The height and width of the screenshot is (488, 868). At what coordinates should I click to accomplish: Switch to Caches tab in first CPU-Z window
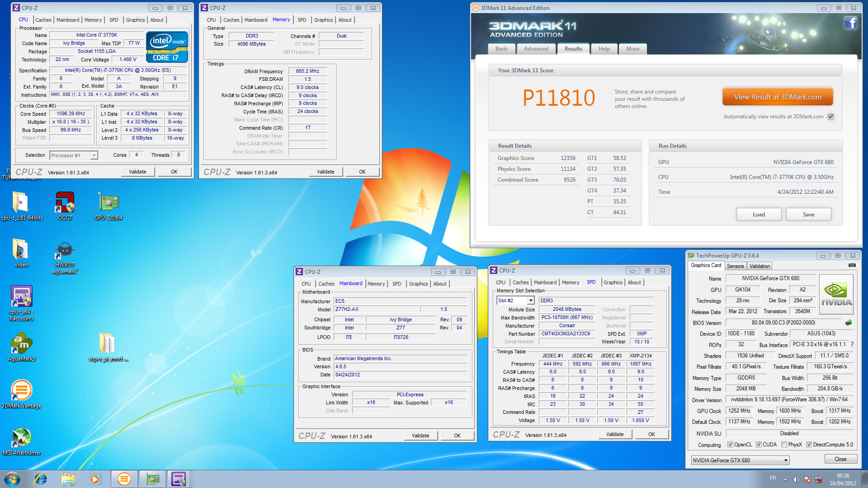[43, 20]
